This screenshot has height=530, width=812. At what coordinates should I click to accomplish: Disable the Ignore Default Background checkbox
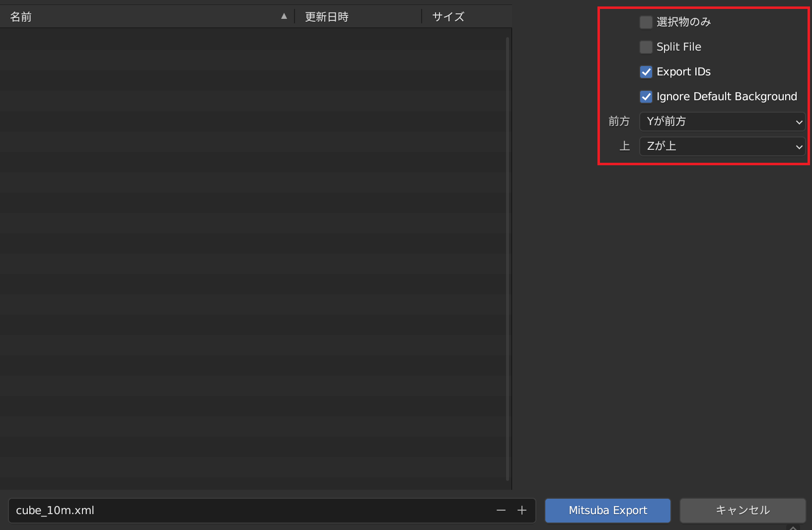point(646,96)
